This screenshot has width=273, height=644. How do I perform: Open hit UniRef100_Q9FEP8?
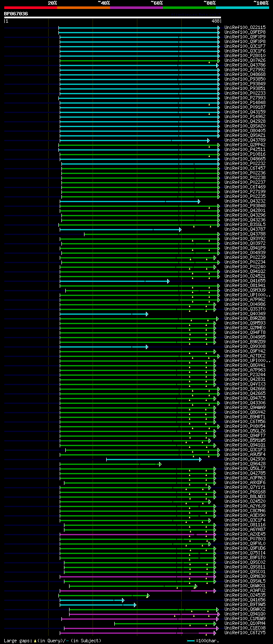tap(245, 32)
